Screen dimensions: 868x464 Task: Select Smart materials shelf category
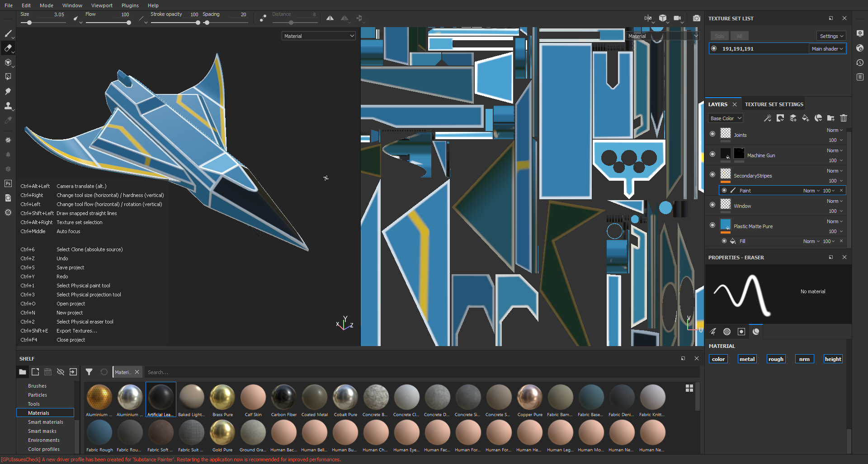pos(46,422)
